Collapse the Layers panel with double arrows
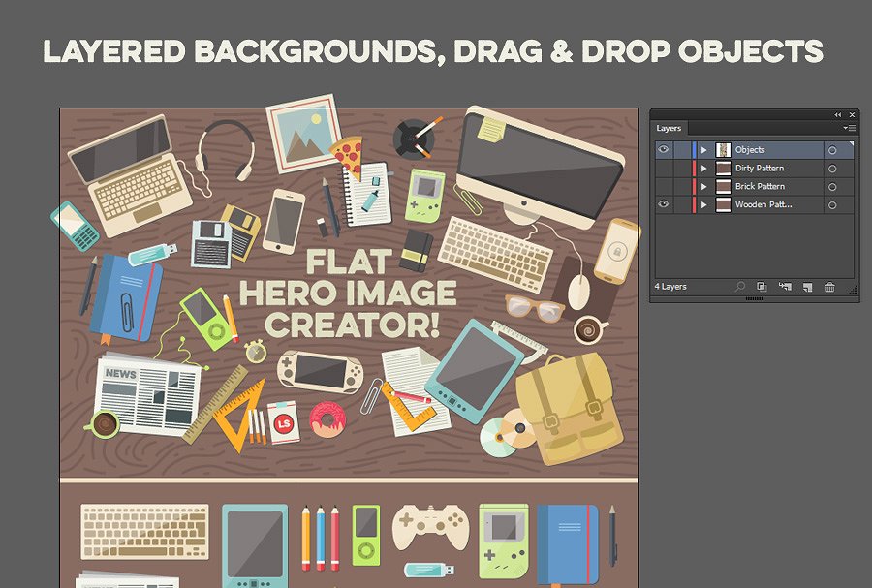This screenshot has width=872, height=588. [x=838, y=115]
